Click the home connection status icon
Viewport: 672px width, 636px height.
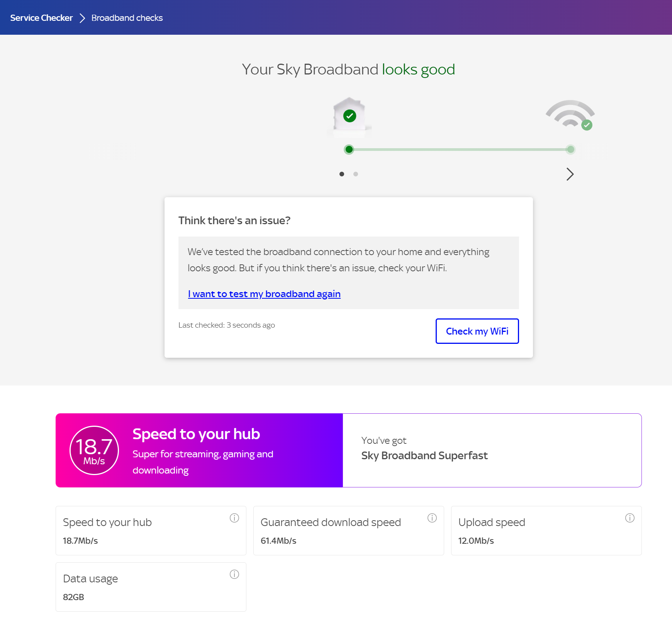(x=349, y=116)
